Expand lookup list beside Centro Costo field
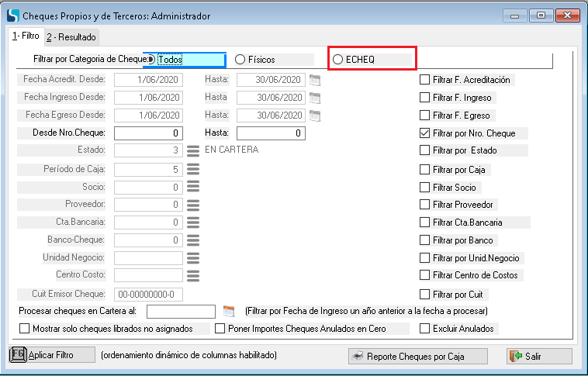The height and width of the screenshot is (376, 588). click(193, 275)
